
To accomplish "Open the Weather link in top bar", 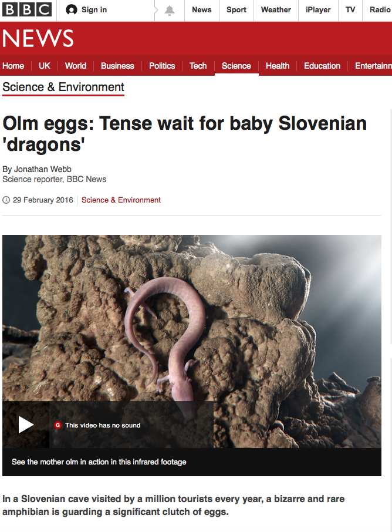I will click(276, 10).
